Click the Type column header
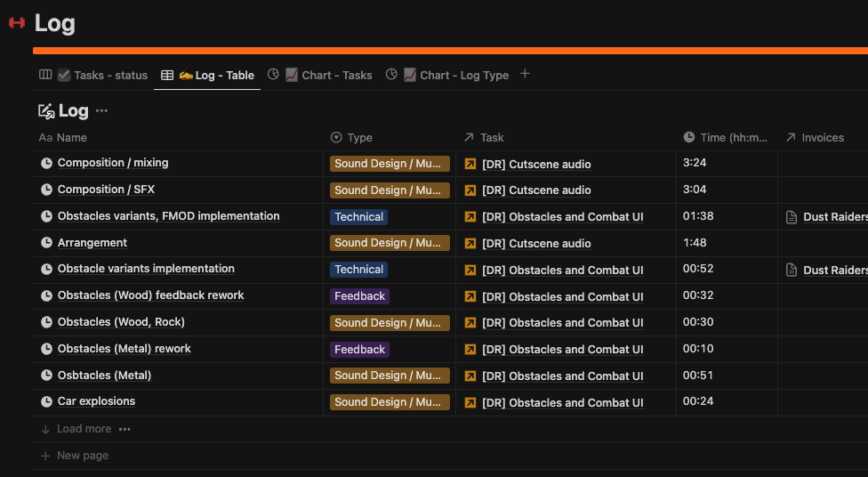The height and width of the screenshot is (477, 868). coord(351,137)
